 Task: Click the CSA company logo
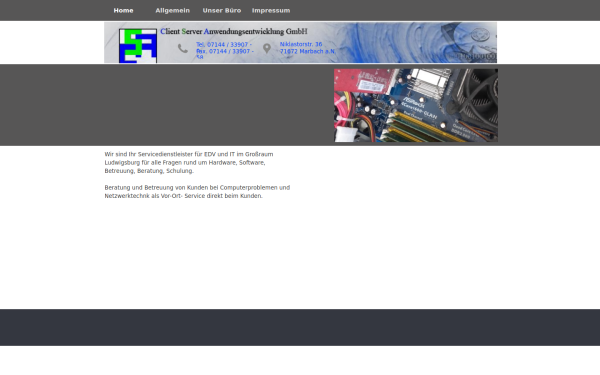[138, 46]
